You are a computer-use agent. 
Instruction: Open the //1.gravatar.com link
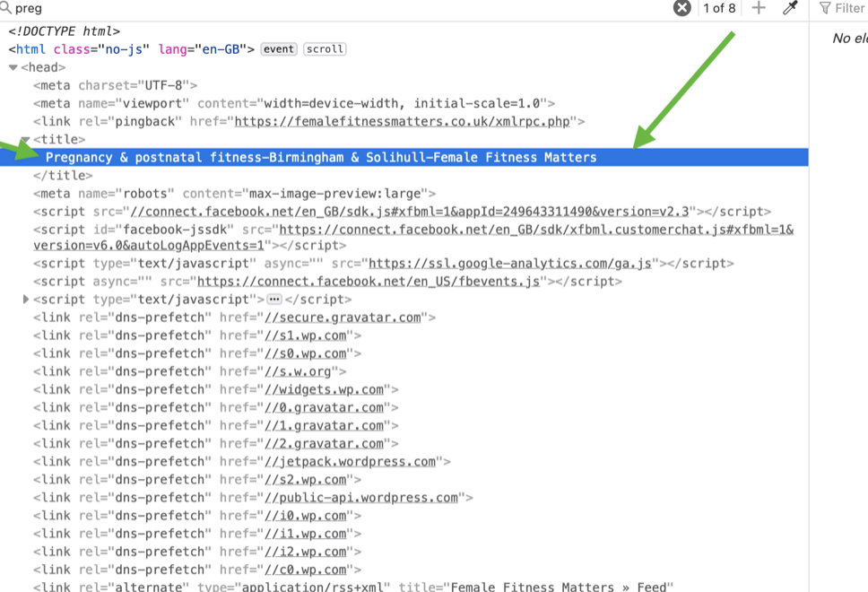click(x=324, y=425)
